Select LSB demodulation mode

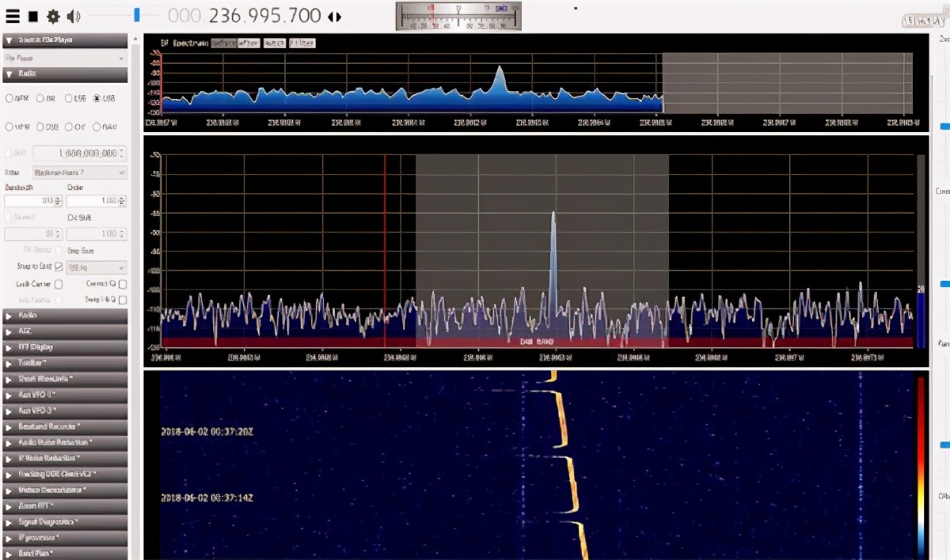pyautogui.click(x=74, y=99)
